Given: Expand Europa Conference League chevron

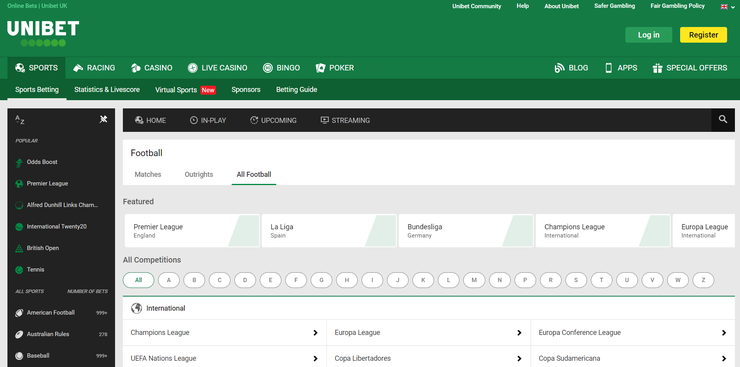Looking at the screenshot, I should [x=724, y=333].
